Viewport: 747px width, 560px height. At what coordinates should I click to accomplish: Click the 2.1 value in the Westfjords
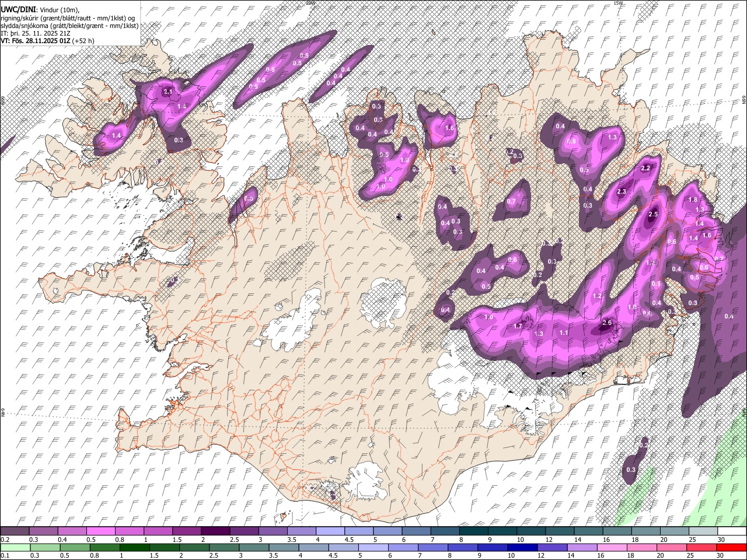click(x=168, y=92)
